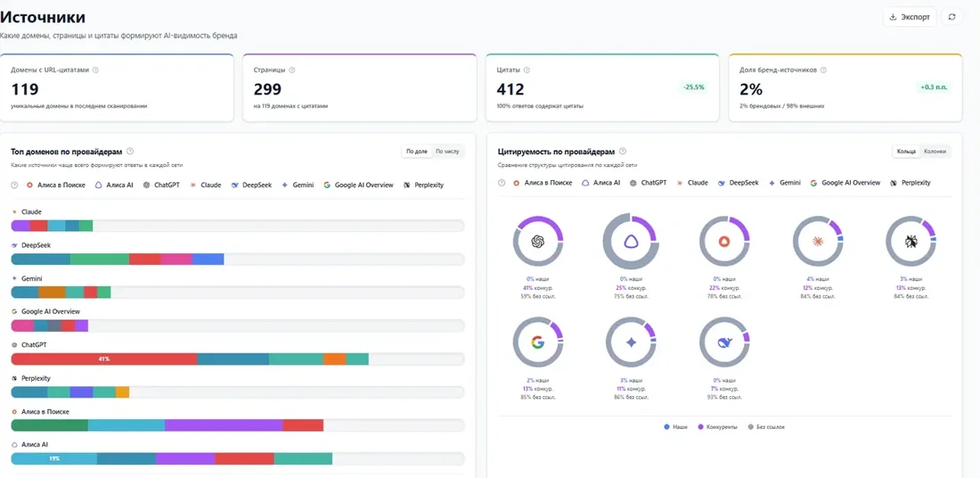
Task: Click the ChatGPT logo donut chart
Action: (537, 242)
